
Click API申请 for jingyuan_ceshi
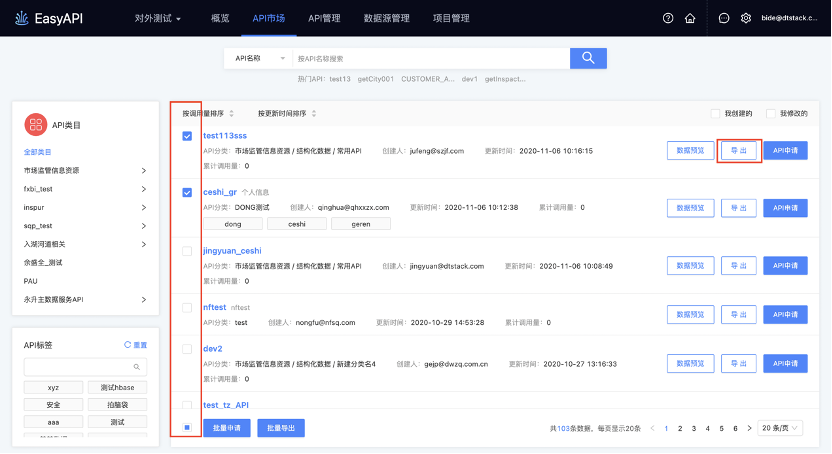[785, 266]
